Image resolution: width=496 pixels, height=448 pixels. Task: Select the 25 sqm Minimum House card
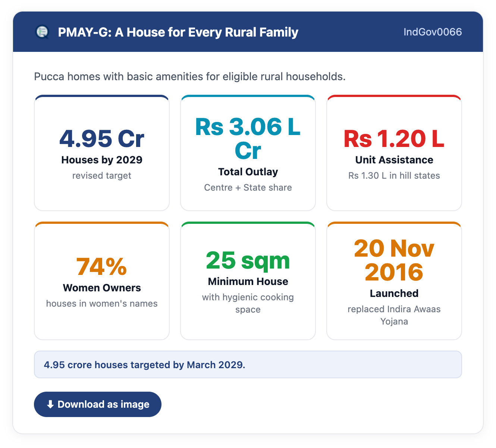click(248, 281)
